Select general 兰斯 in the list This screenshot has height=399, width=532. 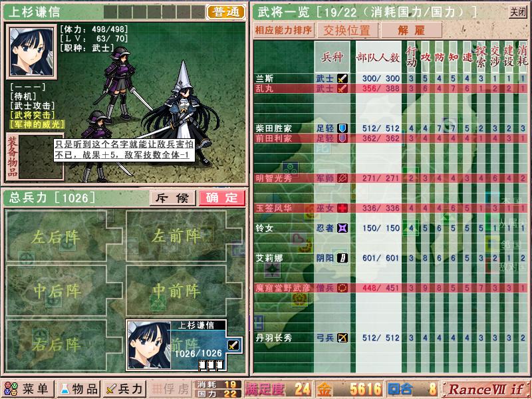click(x=391, y=78)
